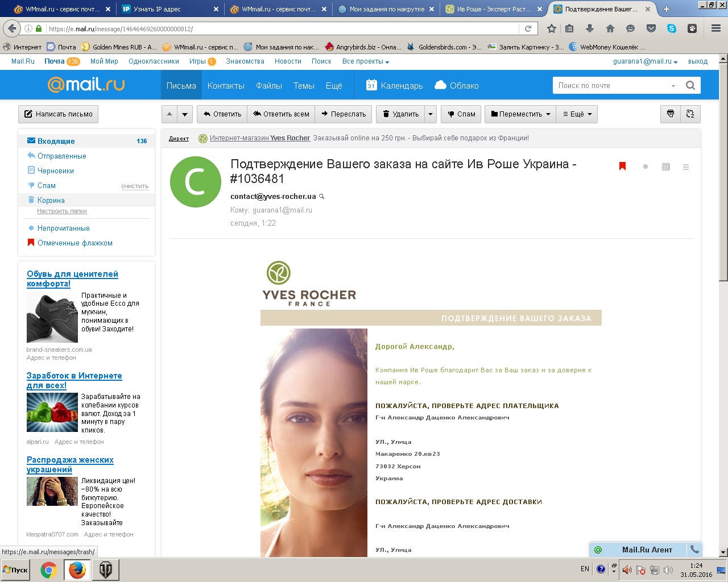This screenshot has width=728, height=582.
Task: Open Одноклассники in top navigation
Action: click(x=154, y=61)
